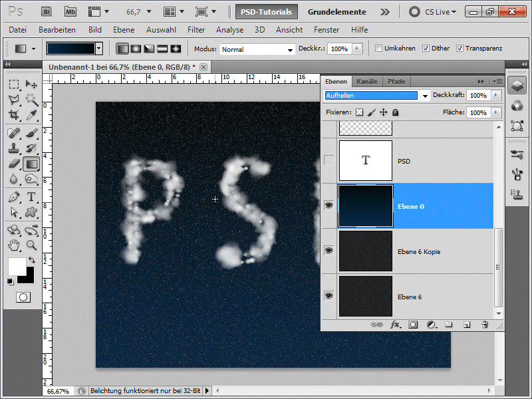Select the PSD-Tutorials workspace
Screen dimensions: 532x399
(267, 12)
